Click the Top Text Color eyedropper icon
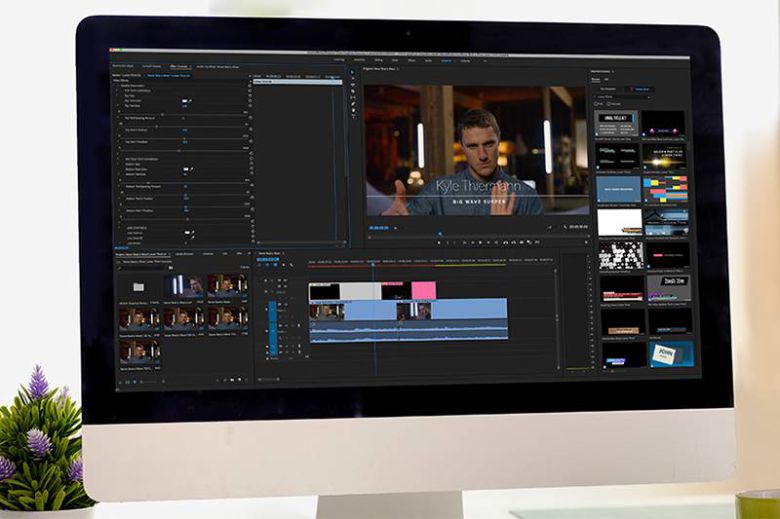 pos(191,101)
